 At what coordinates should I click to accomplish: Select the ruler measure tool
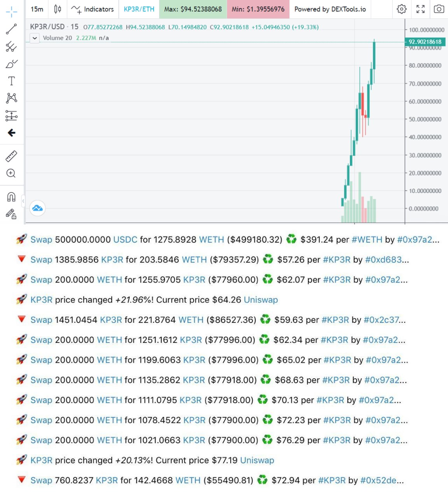pyautogui.click(x=11, y=156)
